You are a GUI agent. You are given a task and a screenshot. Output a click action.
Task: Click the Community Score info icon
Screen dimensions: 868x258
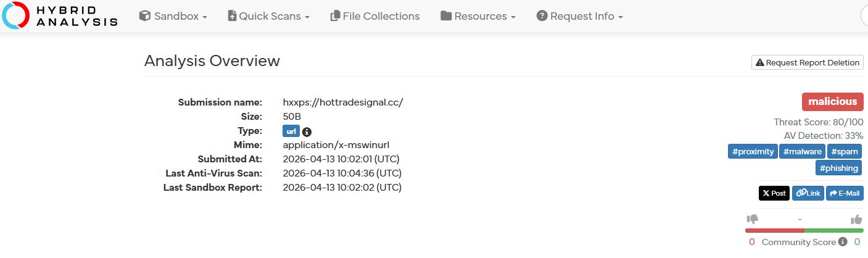click(x=843, y=242)
